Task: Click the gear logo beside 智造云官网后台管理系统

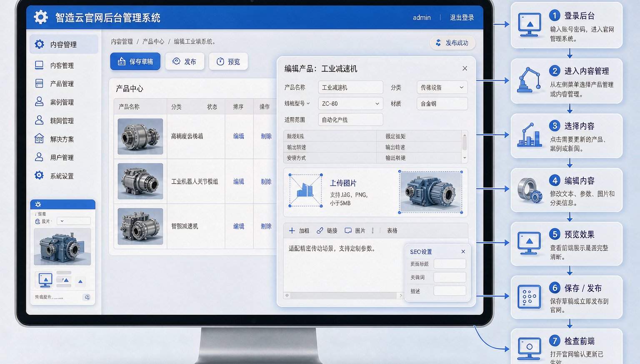Action: click(41, 17)
